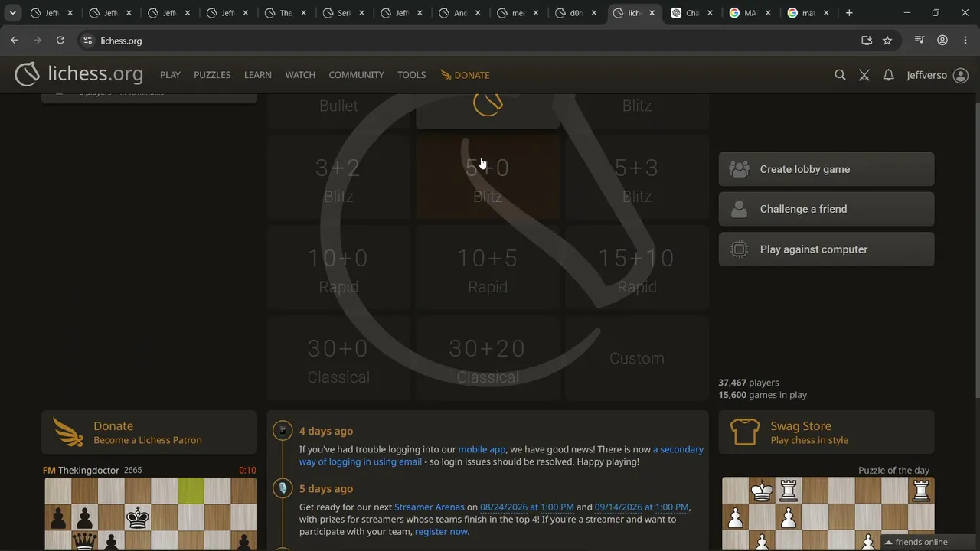Click Play against computer
The height and width of the screenshot is (551, 980).
(826, 249)
